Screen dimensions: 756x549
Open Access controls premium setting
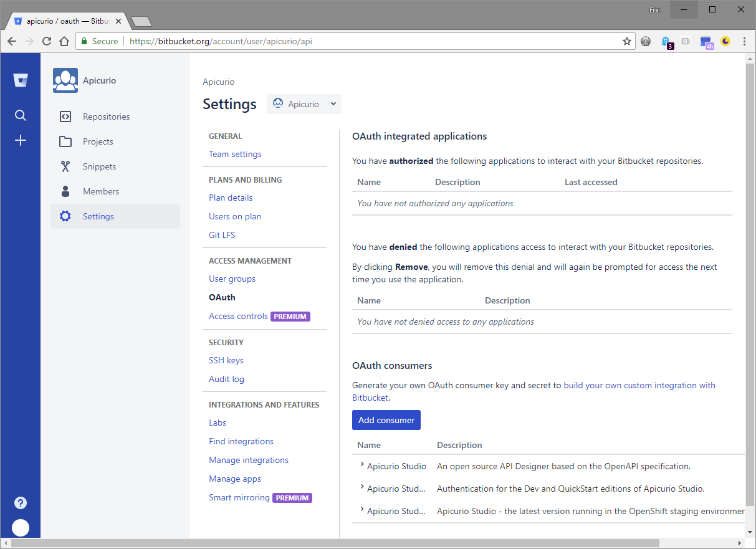238,316
